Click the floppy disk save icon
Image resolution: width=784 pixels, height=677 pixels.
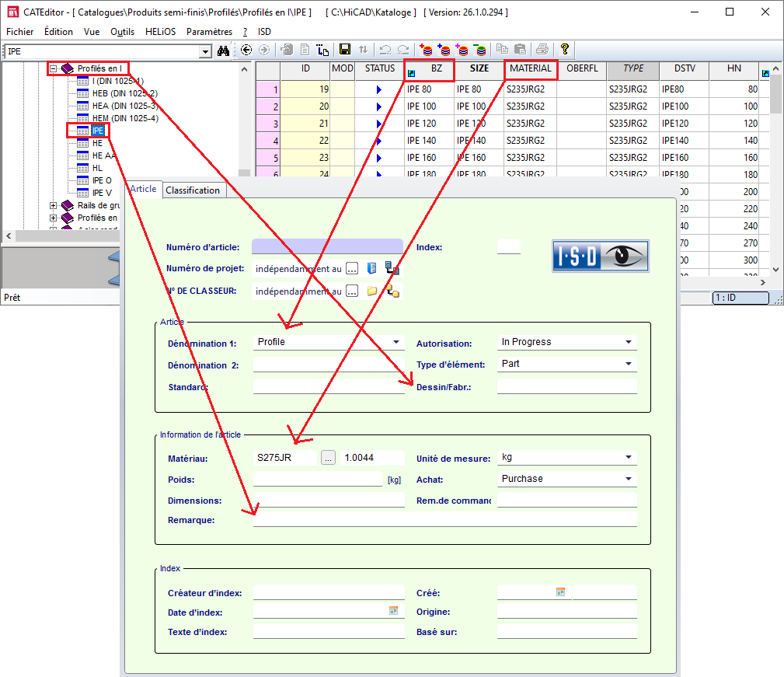pyautogui.click(x=345, y=50)
